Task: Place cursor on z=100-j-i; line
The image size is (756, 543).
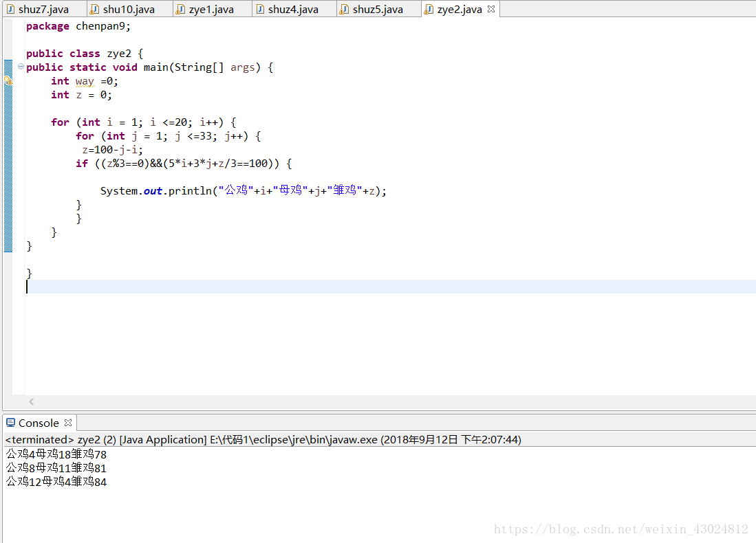Action: point(112,150)
